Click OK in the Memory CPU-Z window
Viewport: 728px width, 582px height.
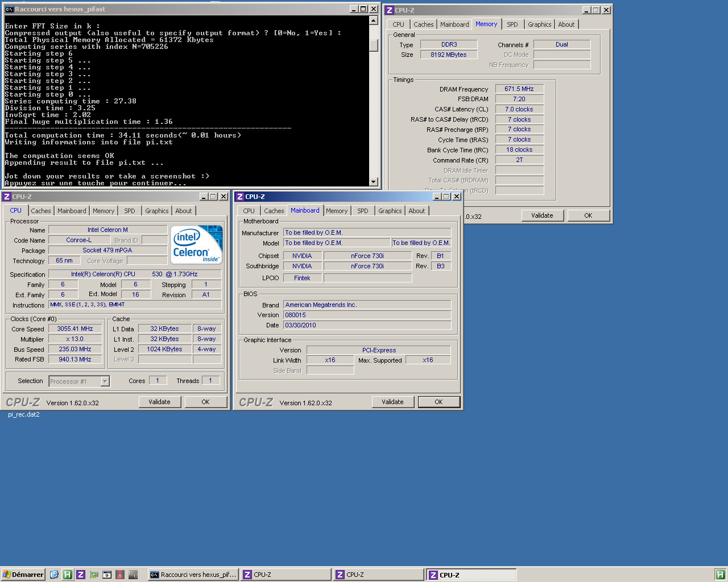(x=588, y=215)
